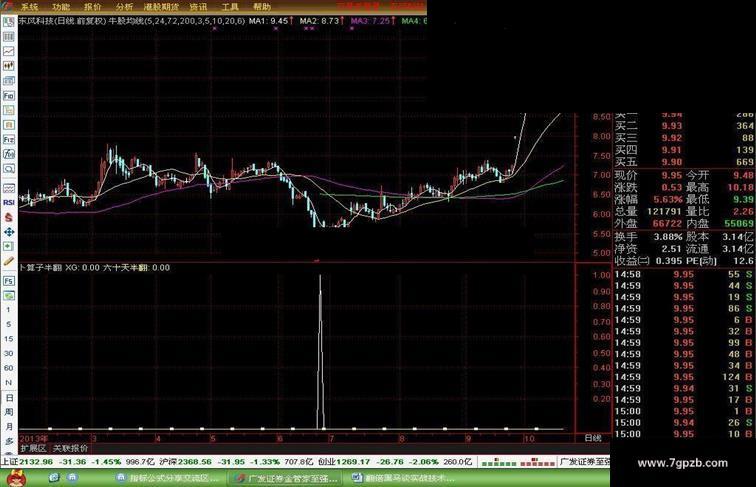Open the 功能 menu
The image size is (756, 487).
coord(61,7)
